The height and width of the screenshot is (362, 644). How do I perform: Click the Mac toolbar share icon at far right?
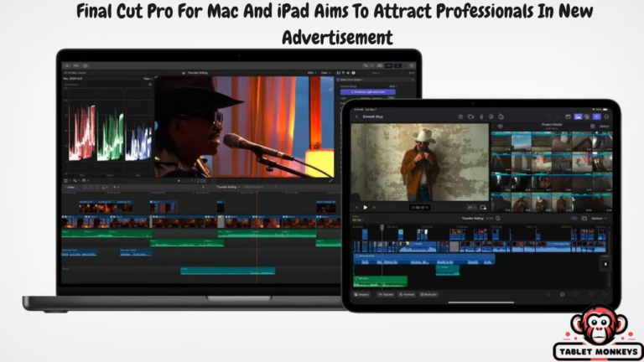412,65
